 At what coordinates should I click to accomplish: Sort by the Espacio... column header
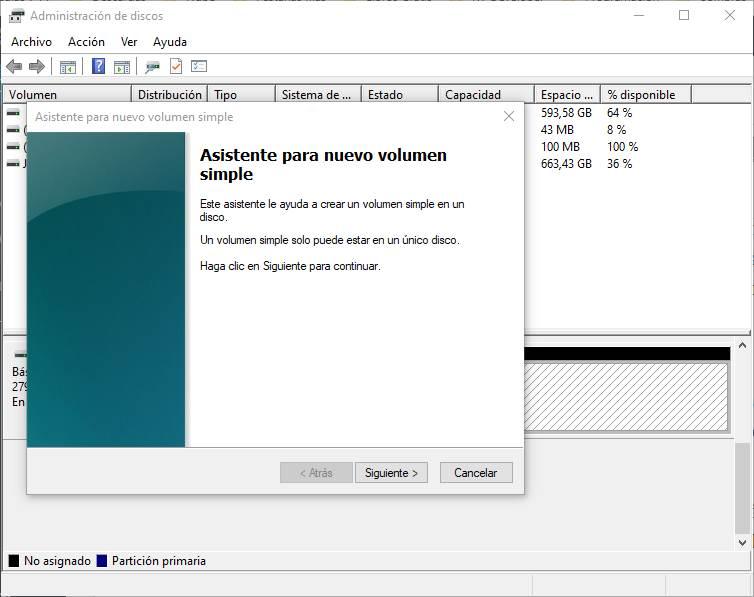567,94
